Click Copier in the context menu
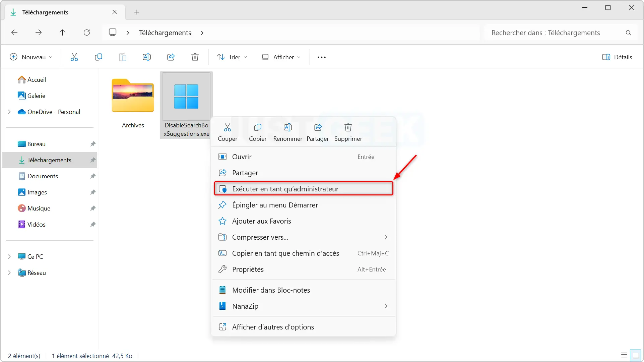The width and height of the screenshot is (644, 362). (258, 132)
